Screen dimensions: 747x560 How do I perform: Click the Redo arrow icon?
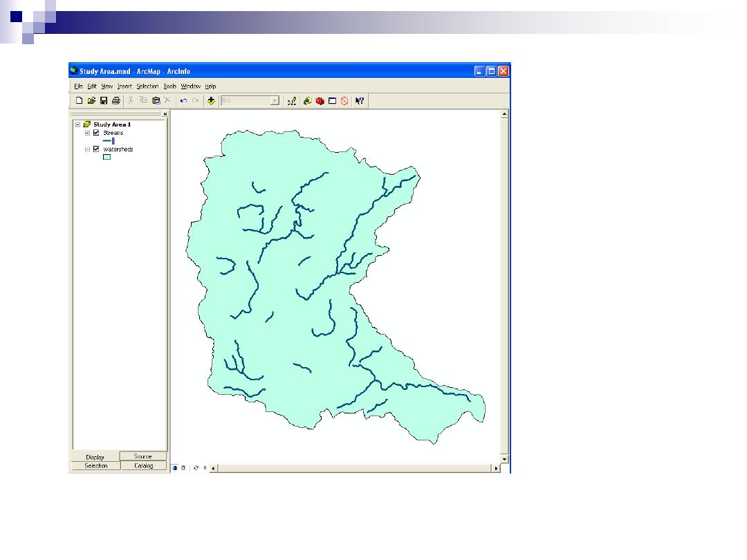195,100
